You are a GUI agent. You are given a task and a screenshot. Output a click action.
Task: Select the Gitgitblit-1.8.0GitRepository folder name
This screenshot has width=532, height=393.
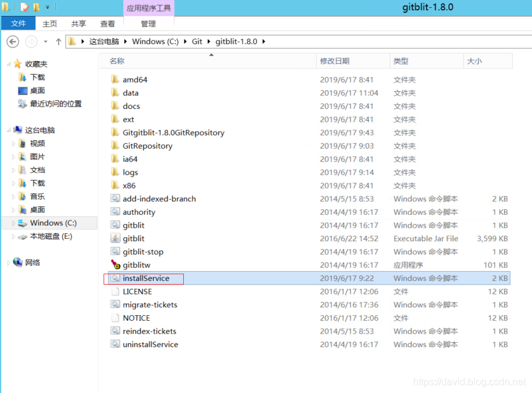pos(173,132)
